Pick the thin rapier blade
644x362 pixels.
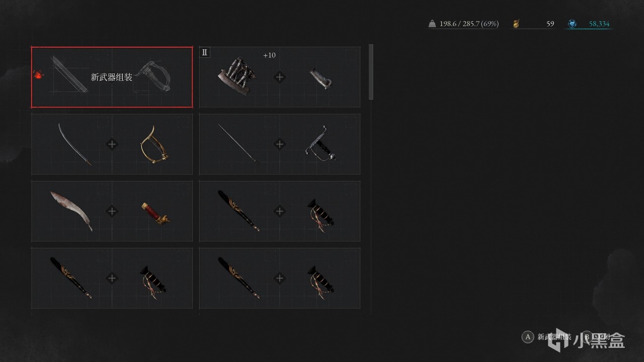point(238,144)
